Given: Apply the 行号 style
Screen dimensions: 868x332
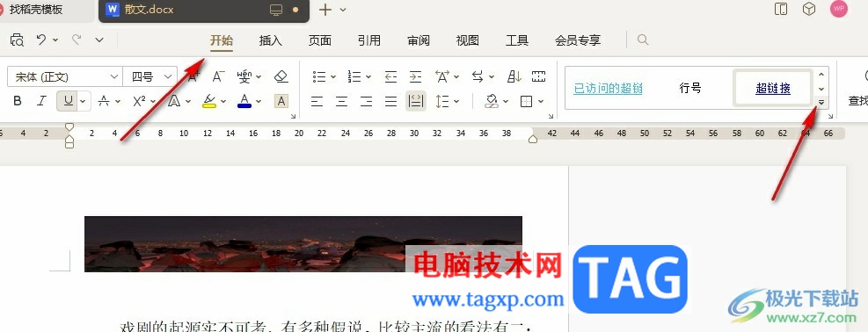Looking at the screenshot, I should click(690, 88).
